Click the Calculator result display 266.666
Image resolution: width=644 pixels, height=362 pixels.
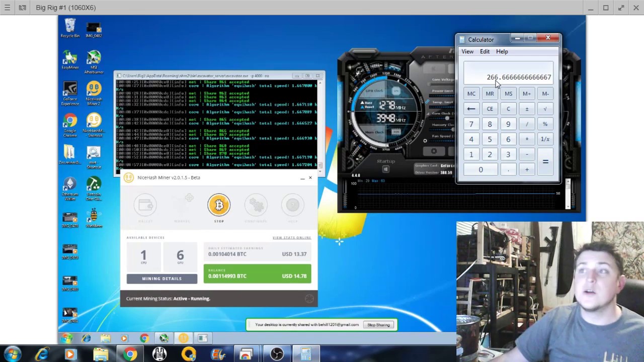pos(508,73)
